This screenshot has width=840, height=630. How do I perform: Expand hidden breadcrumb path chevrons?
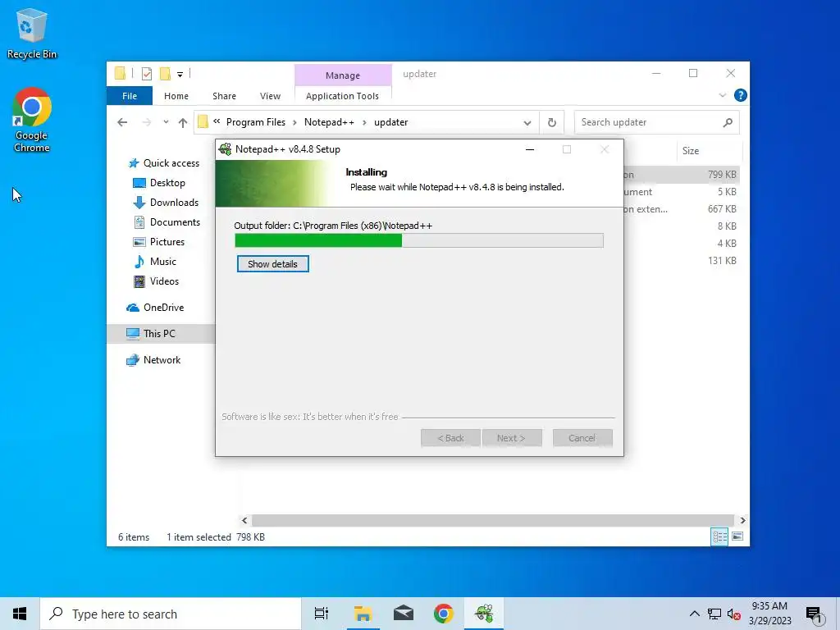217,121
